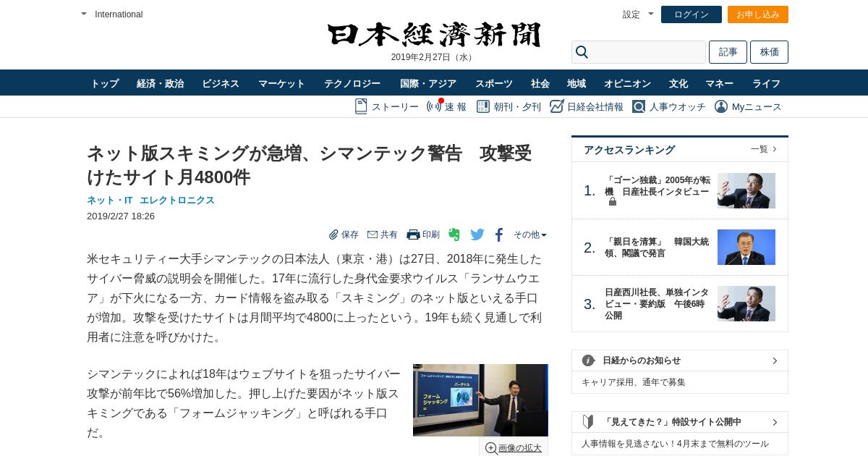Click the 共有 envelope icon
This screenshot has height=456, width=868.
click(373, 235)
